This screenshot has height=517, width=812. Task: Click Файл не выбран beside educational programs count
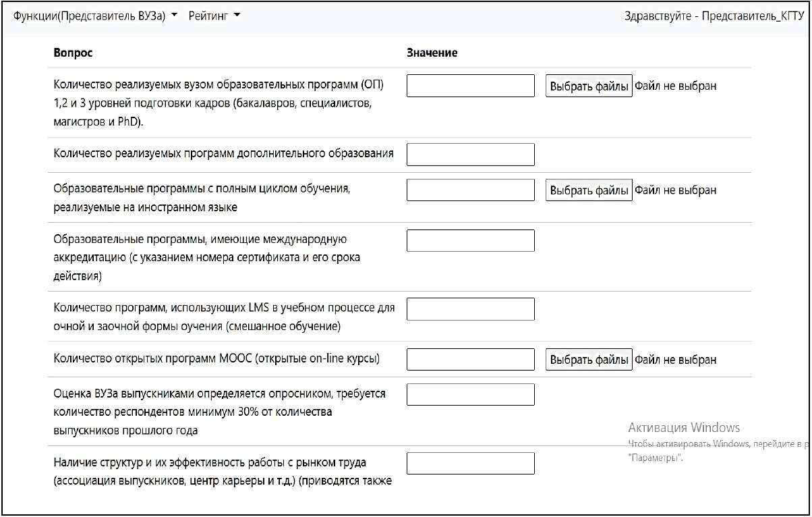pos(676,86)
